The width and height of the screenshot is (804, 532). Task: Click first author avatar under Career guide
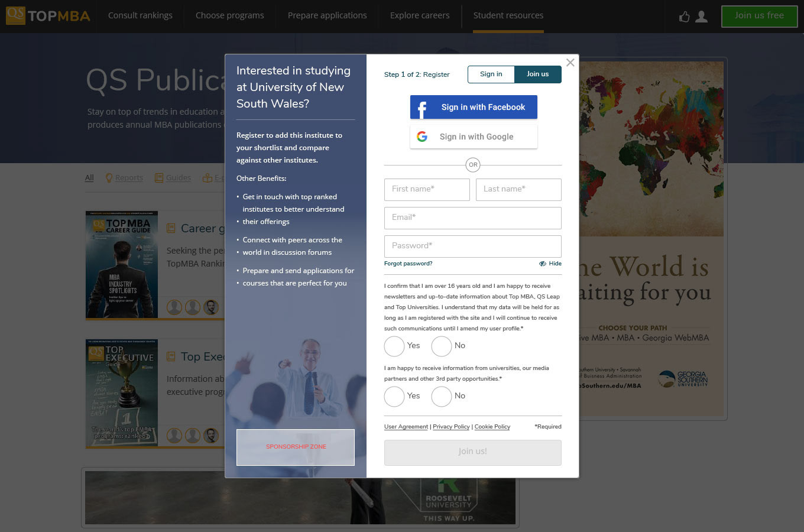(174, 307)
